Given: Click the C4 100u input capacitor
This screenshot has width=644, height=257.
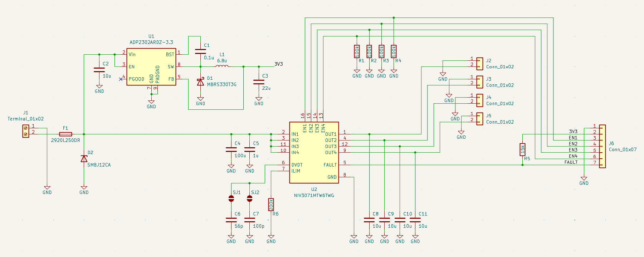Looking at the screenshot, I should pyautogui.click(x=231, y=149).
